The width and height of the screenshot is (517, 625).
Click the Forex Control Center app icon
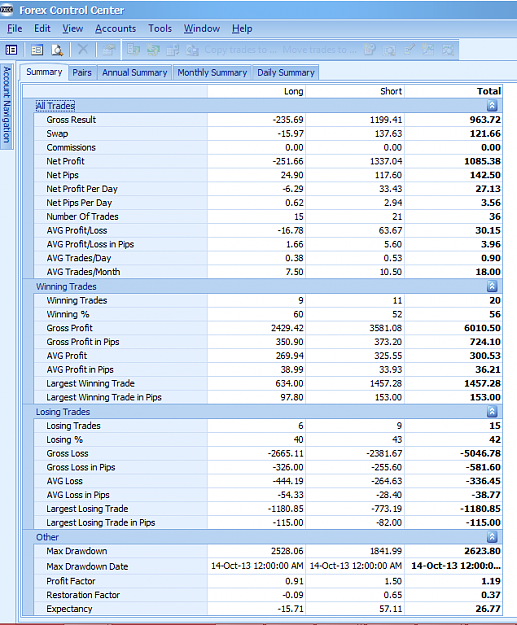tap(7, 10)
